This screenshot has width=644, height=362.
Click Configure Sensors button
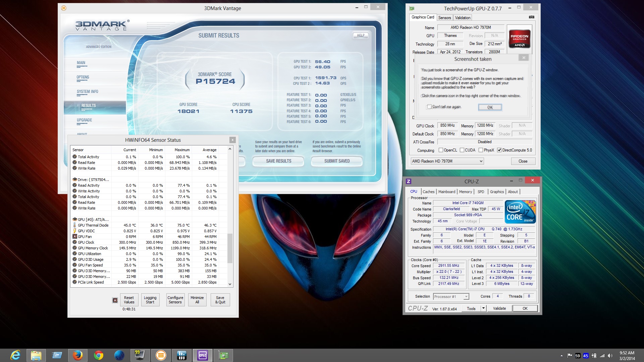coord(175,300)
